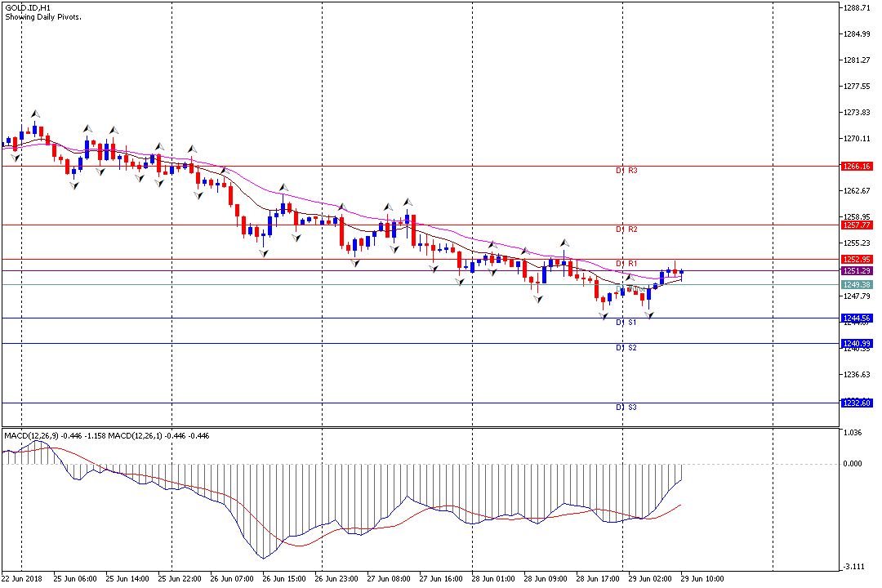The image size is (882, 588).
Task: Click the '28 Jun 17:00' time label
Action: 598,579
